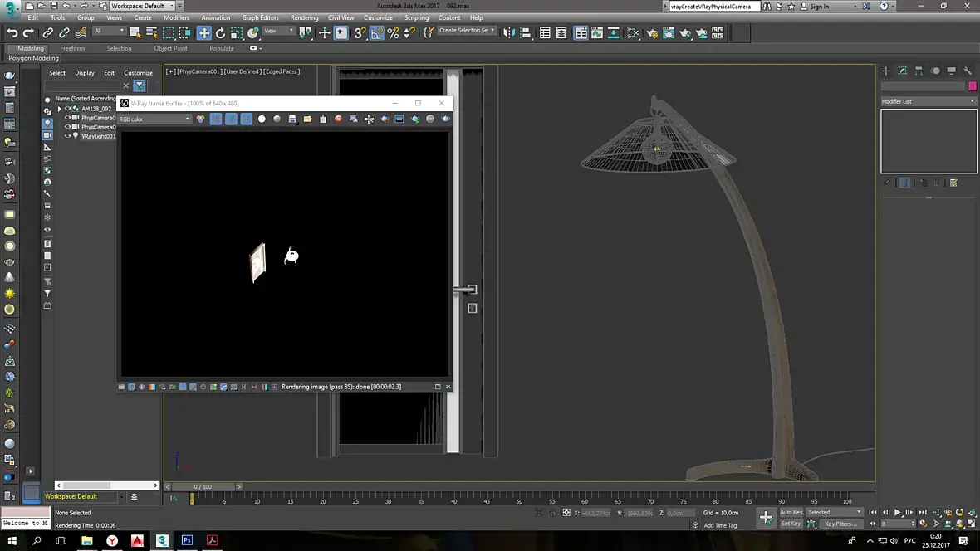
Task: Open the RGB color channel dropdown
Action: tap(154, 119)
